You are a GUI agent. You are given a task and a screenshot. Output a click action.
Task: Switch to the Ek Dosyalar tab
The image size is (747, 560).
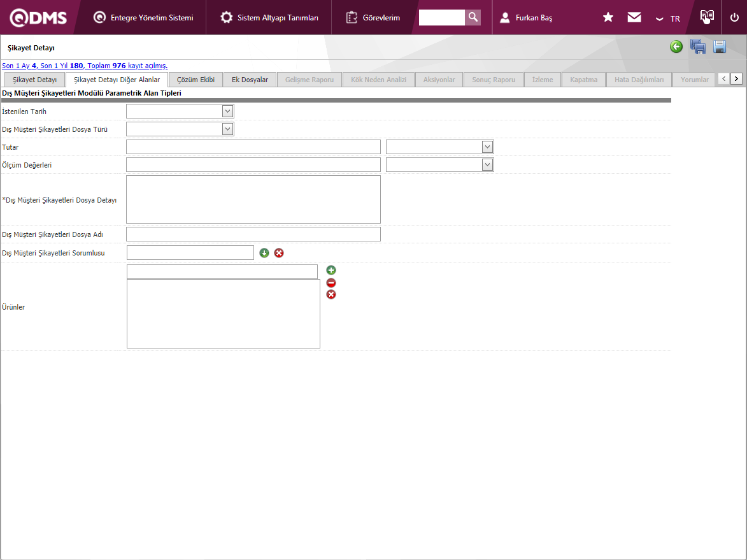click(x=250, y=80)
